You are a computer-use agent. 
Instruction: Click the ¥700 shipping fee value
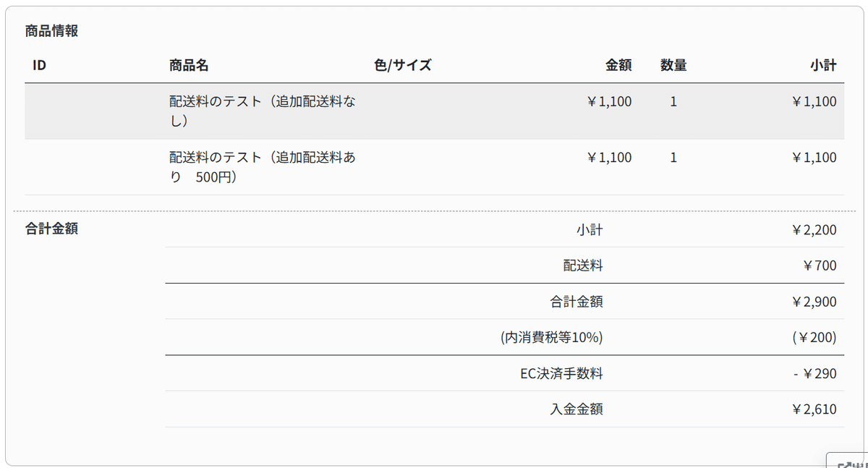tap(820, 265)
